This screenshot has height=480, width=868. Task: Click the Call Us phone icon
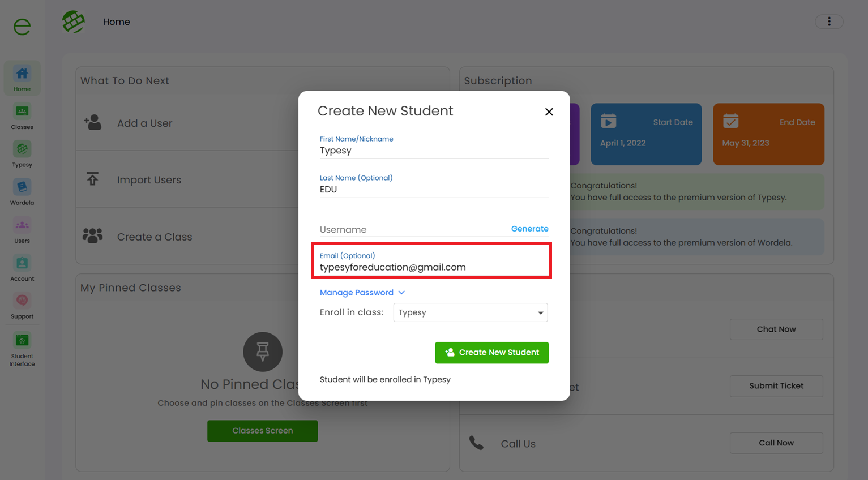pos(476,443)
